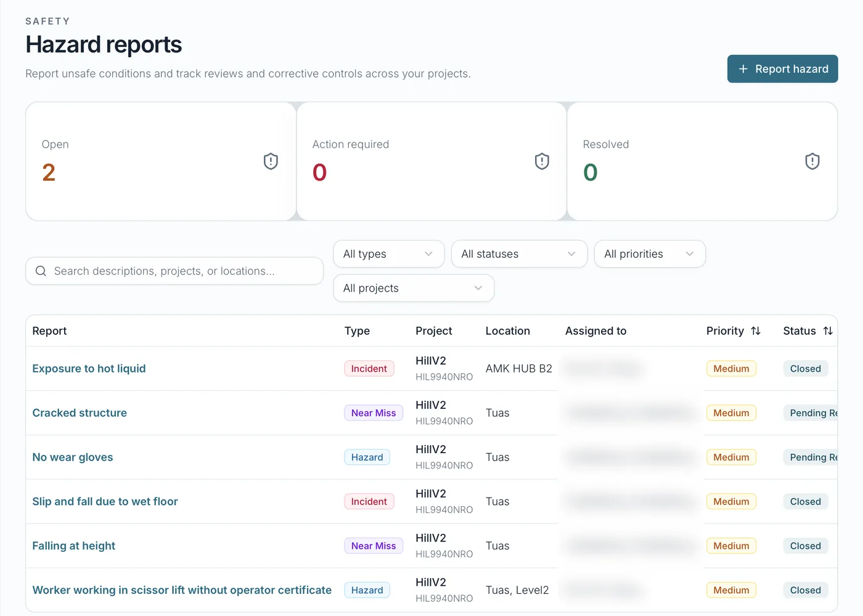Sort the table by Status arrows icon
863x616 pixels.
[828, 331]
